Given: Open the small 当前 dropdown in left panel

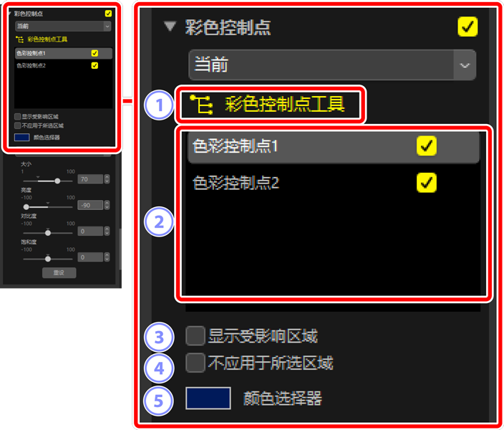Looking at the screenshot, I should (63, 26).
